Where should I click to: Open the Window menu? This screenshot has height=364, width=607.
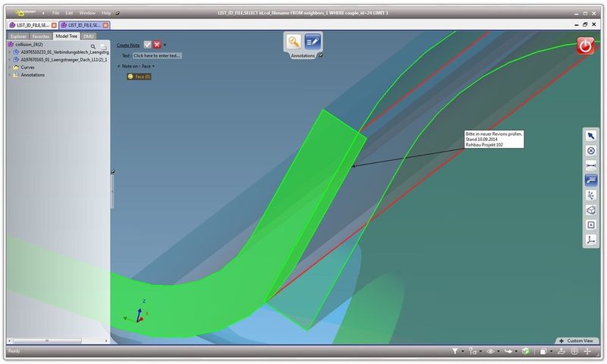click(x=87, y=13)
